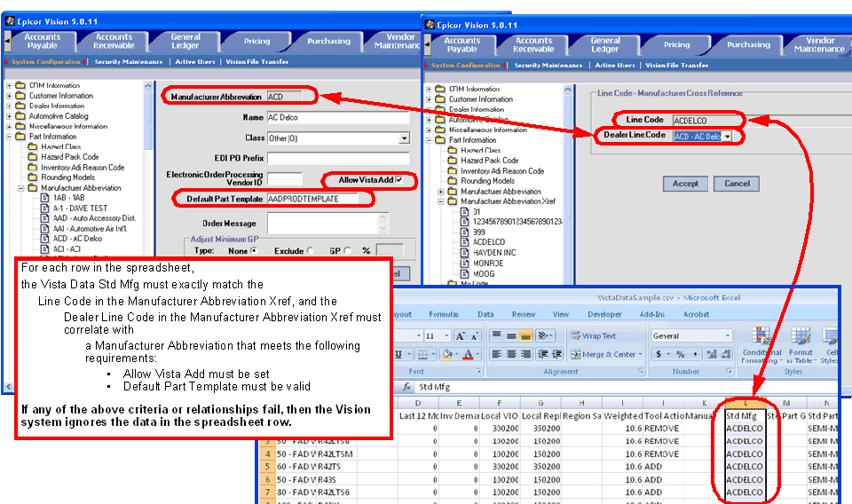Toggle the Allow Vista Add checkbox

click(399, 180)
